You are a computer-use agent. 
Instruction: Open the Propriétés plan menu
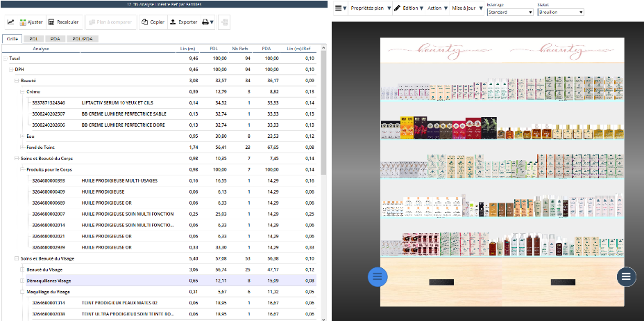(370, 8)
